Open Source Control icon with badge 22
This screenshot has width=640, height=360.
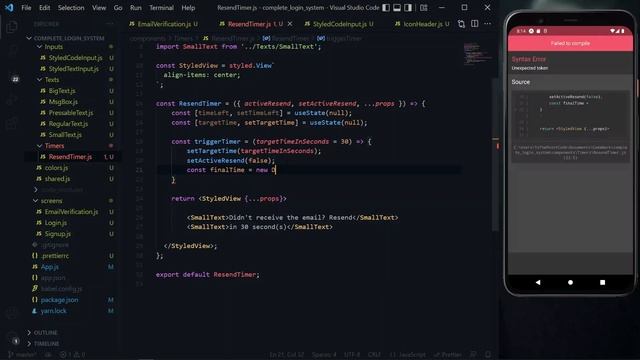12,78
